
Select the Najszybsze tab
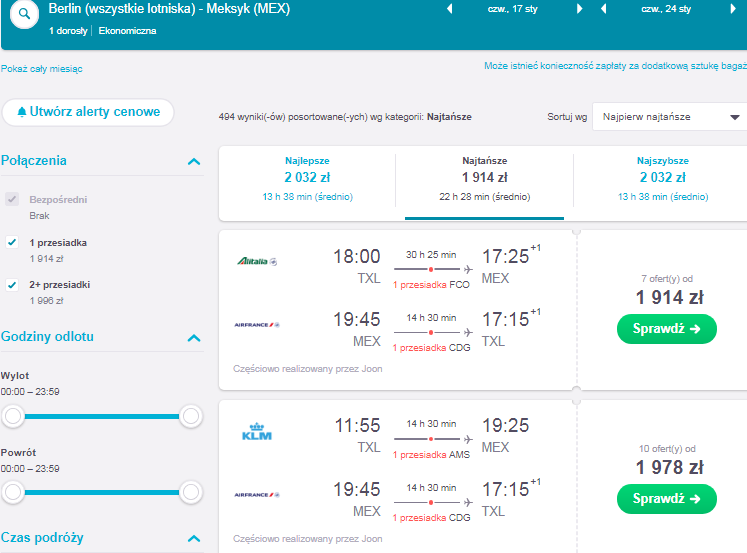click(663, 179)
